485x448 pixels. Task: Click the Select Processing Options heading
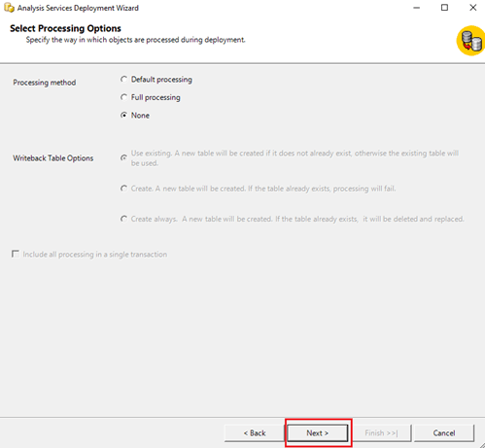tap(65, 28)
